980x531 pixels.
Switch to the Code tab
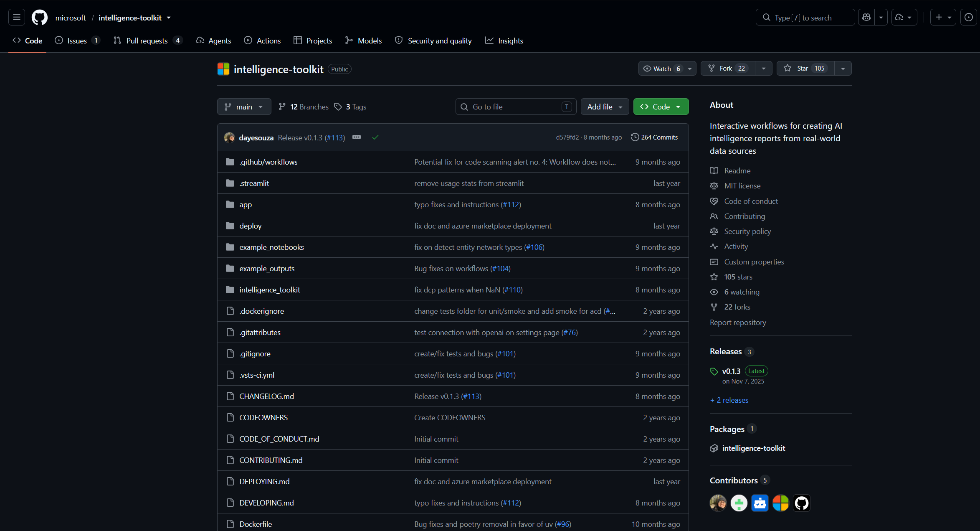(x=28, y=41)
